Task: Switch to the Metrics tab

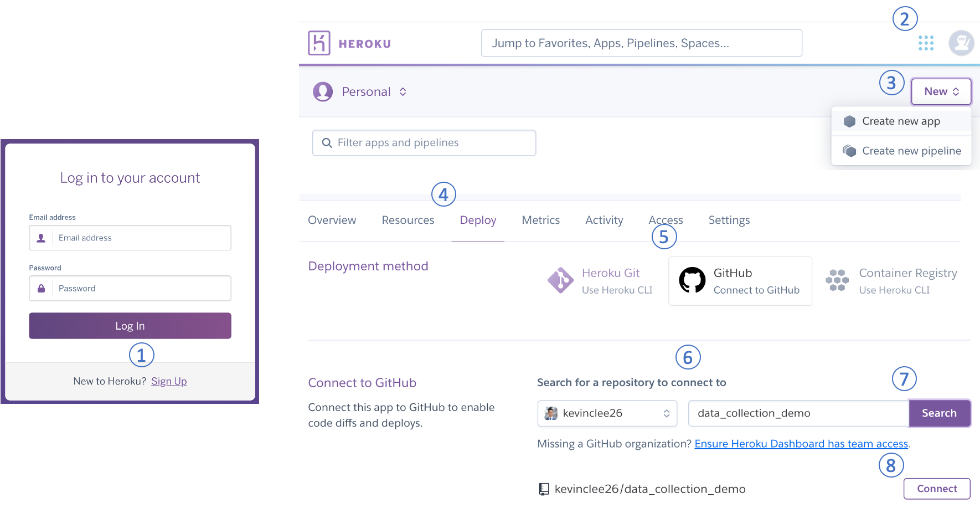Action: click(x=541, y=220)
